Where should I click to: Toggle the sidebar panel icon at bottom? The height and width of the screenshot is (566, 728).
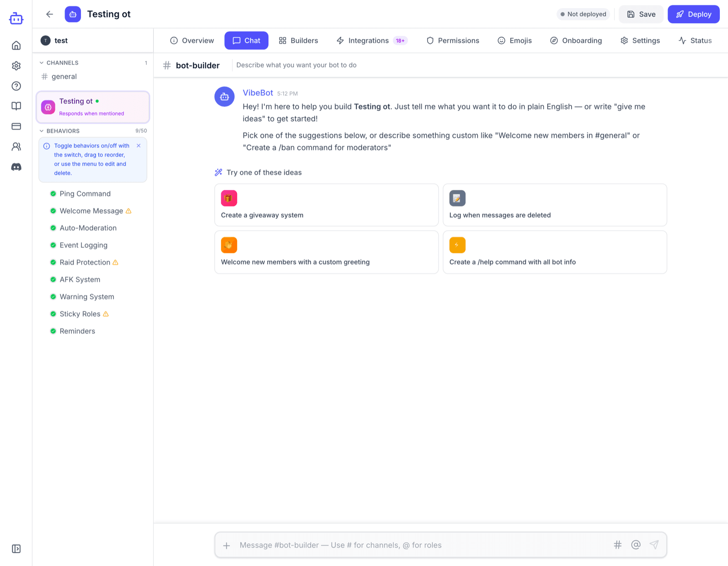16,549
